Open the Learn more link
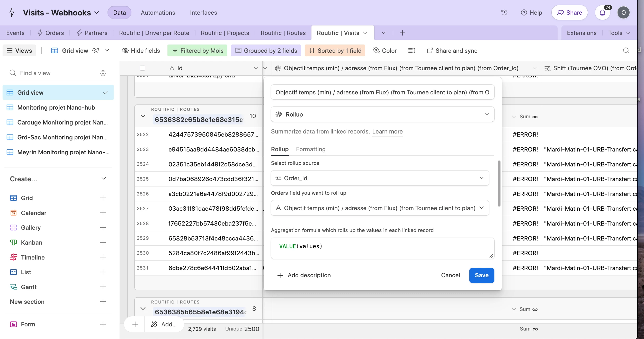Image resolution: width=644 pixels, height=339 pixels. pos(387,132)
